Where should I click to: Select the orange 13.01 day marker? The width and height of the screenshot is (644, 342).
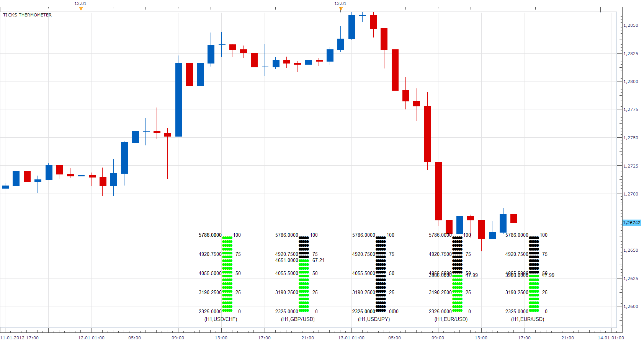(341, 9)
